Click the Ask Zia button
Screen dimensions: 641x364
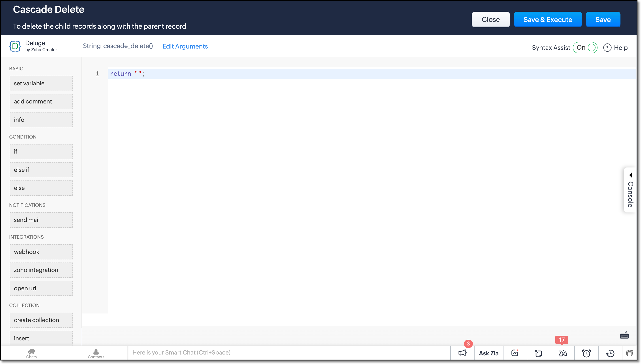[488, 353]
